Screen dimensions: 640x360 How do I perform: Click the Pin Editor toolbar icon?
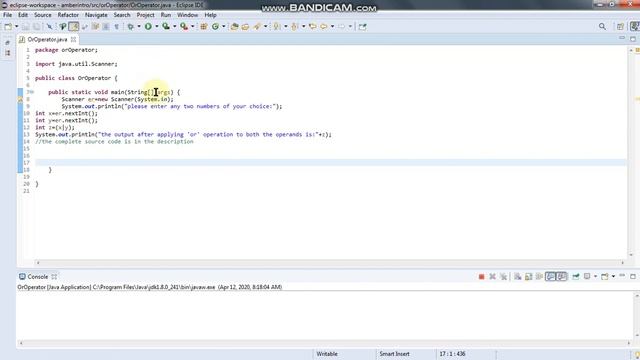(x=362, y=27)
